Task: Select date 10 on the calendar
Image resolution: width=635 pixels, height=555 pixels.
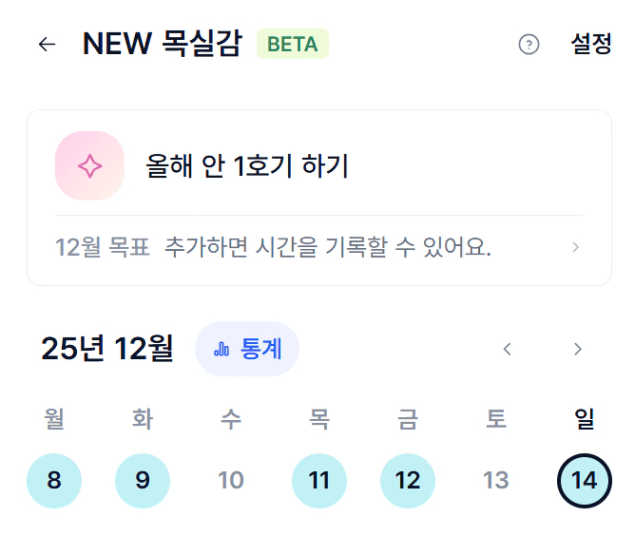Action: point(231,480)
